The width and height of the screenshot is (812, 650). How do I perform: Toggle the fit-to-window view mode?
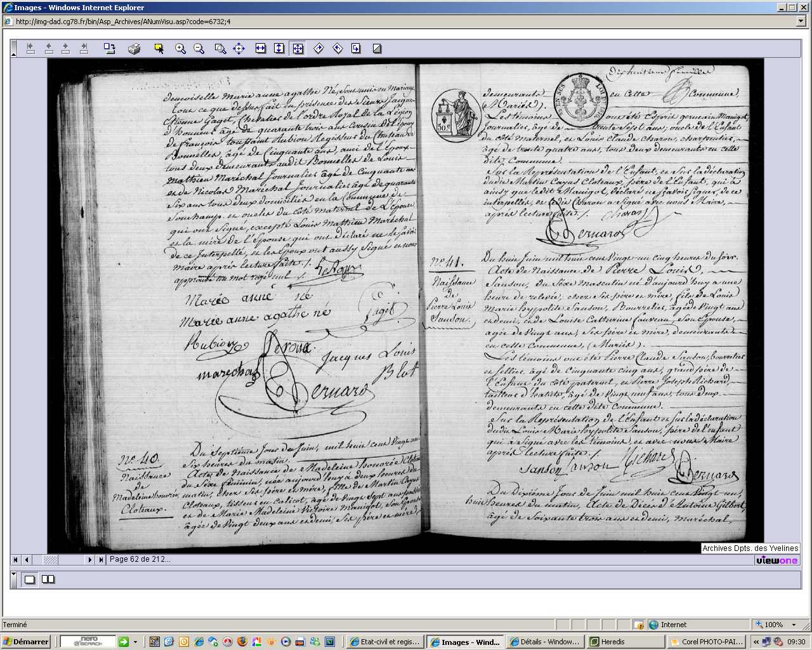click(298, 49)
